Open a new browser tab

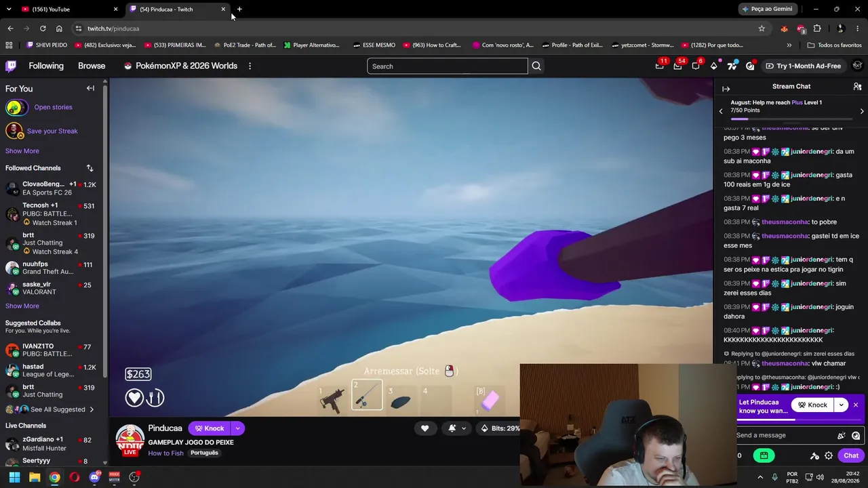click(x=239, y=9)
